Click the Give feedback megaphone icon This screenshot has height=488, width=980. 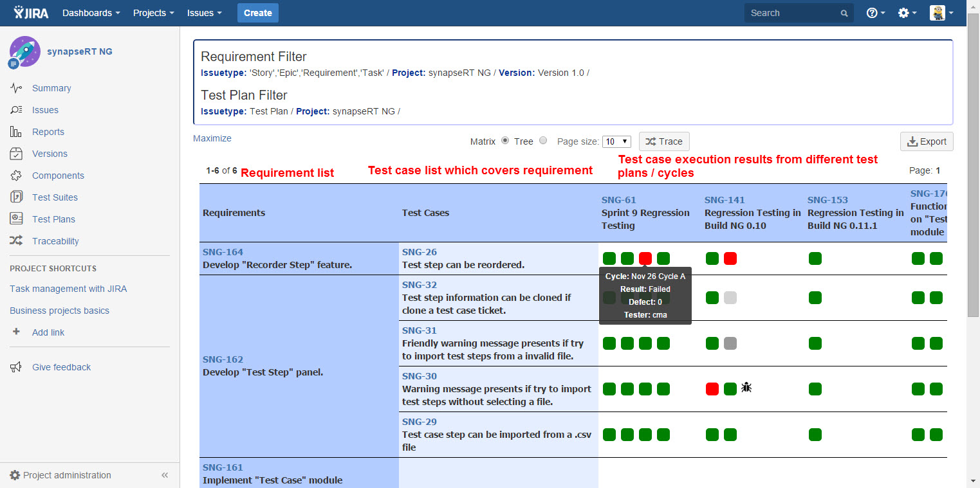pyautogui.click(x=17, y=367)
